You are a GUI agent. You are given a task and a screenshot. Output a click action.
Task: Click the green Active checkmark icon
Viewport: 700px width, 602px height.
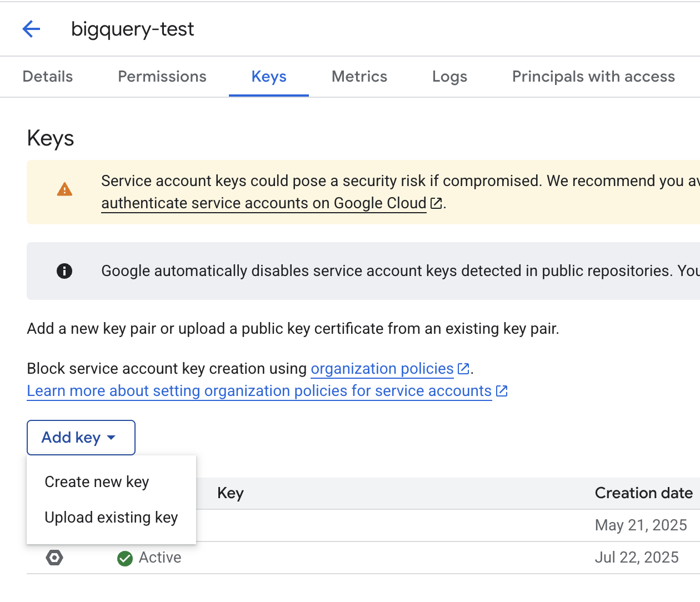coord(125,558)
